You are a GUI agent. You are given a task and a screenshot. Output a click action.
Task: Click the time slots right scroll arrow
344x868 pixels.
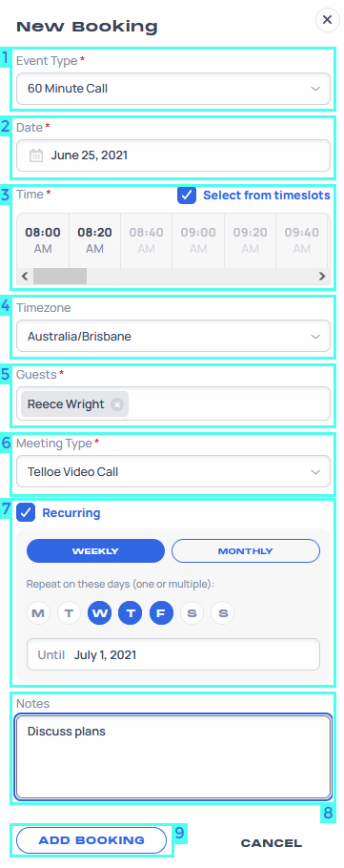322,277
